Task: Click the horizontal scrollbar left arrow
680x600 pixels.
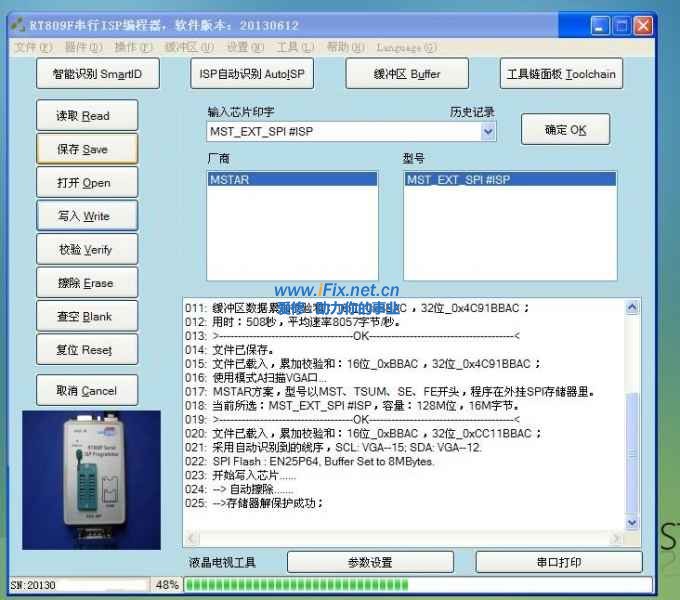Action: tap(191, 538)
